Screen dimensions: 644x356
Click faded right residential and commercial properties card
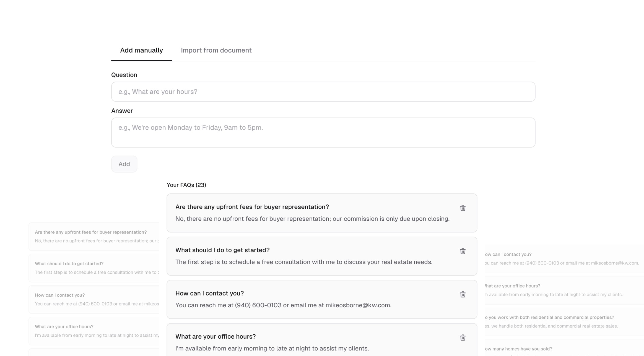pyautogui.click(x=562, y=322)
